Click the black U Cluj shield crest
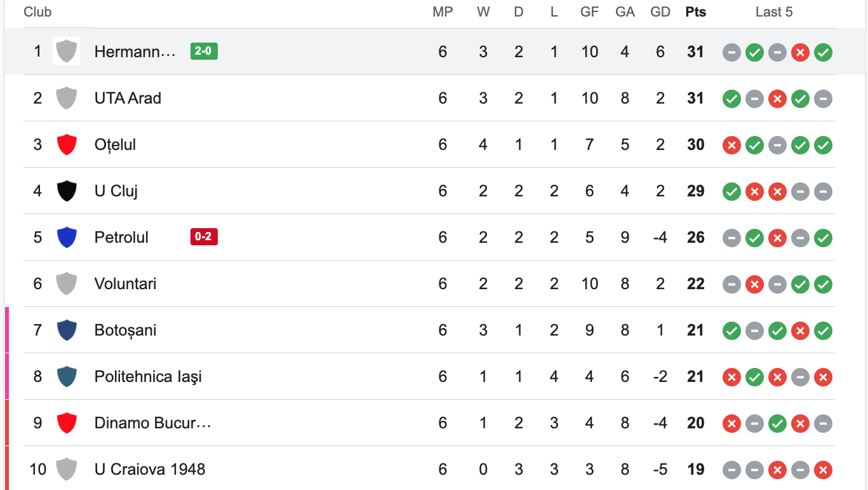868x490 pixels. point(67,191)
